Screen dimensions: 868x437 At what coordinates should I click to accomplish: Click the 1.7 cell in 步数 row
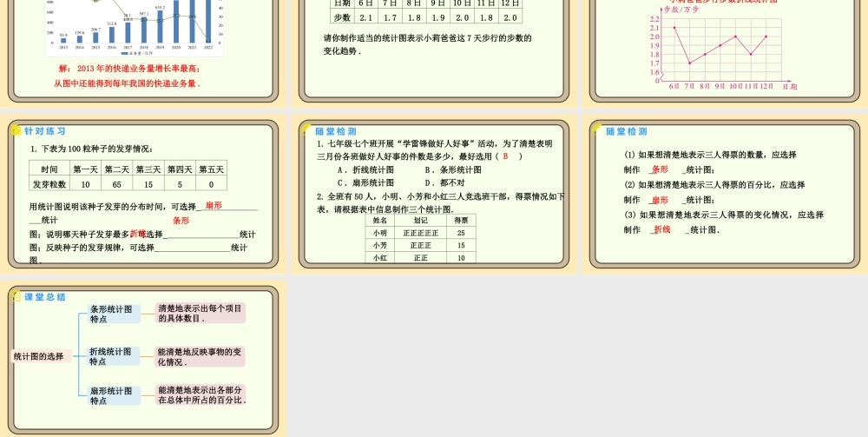click(x=390, y=17)
